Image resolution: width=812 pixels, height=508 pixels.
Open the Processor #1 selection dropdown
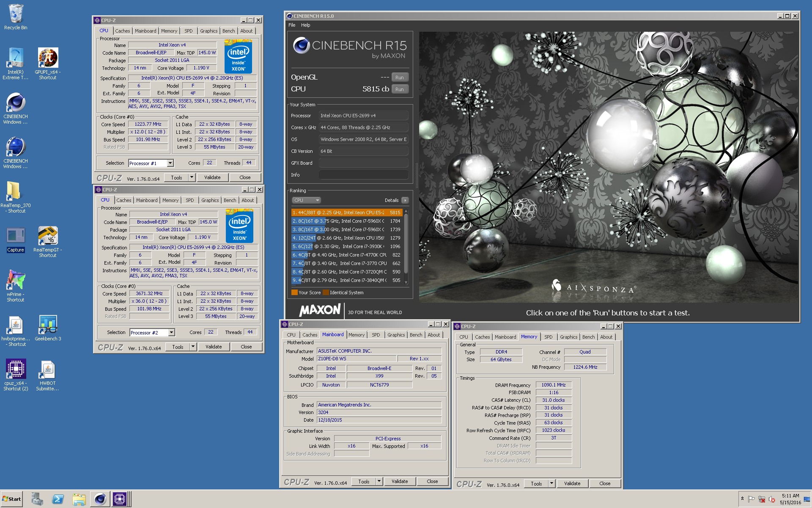(x=169, y=163)
